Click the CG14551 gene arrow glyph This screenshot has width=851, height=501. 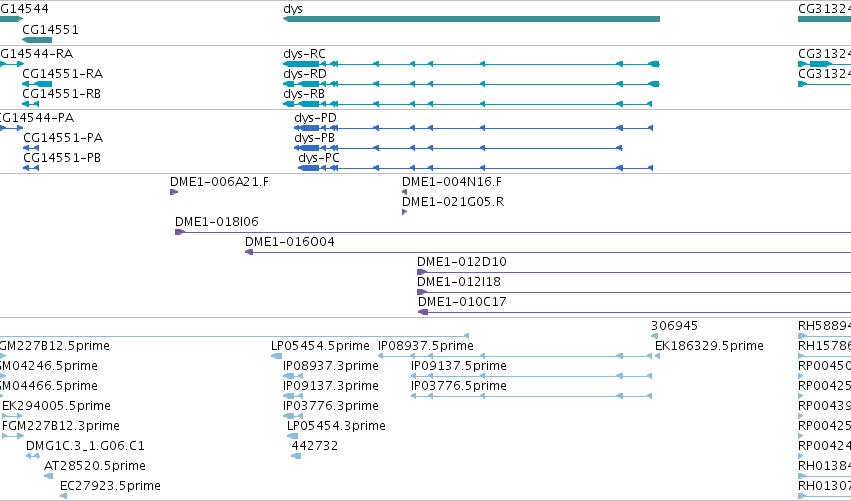click(x=37, y=40)
